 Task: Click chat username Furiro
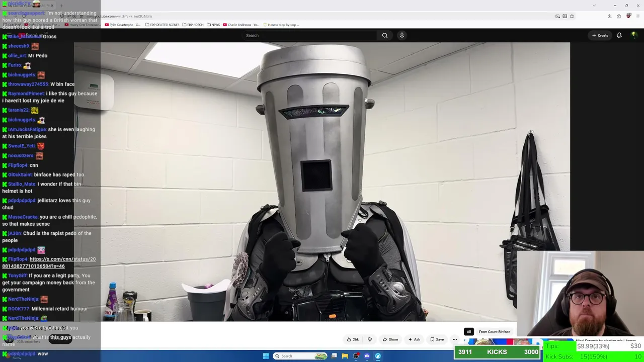[x=15, y=65]
